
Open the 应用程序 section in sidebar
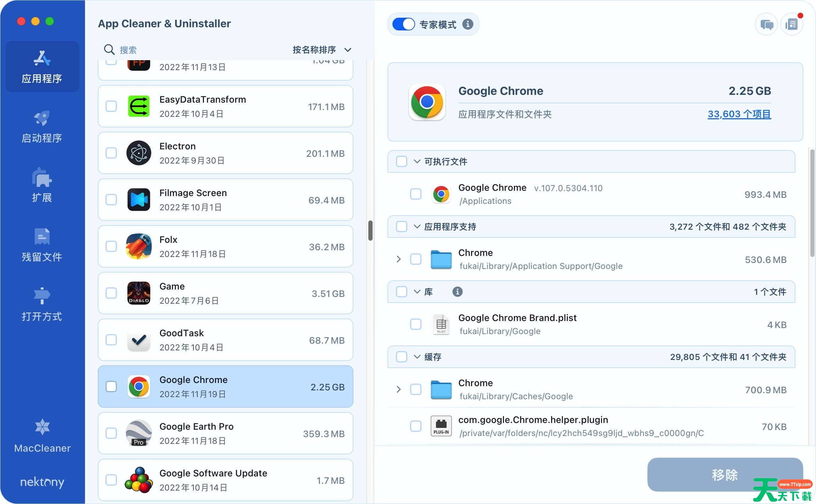pyautogui.click(x=42, y=67)
